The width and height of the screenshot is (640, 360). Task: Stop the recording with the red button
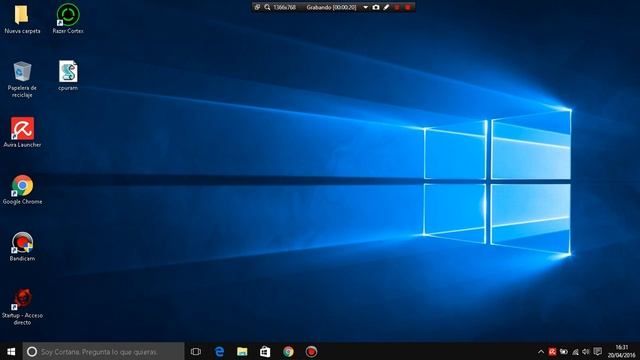tap(407, 7)
